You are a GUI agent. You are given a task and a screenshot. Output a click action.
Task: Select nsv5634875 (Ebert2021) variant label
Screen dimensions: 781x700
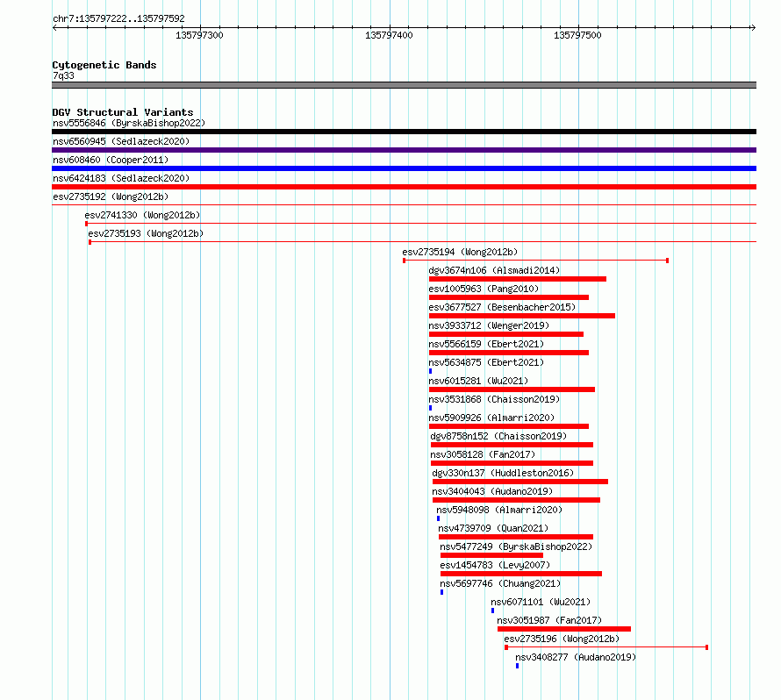pyautogui.click(x=486, y=362)
